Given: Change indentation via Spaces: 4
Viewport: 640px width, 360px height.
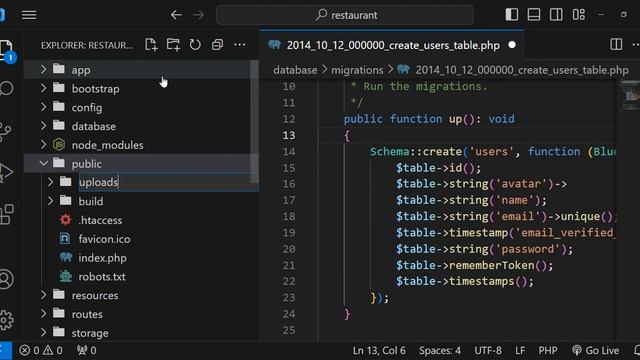Looking at the screenshot, I should [440, 350].
